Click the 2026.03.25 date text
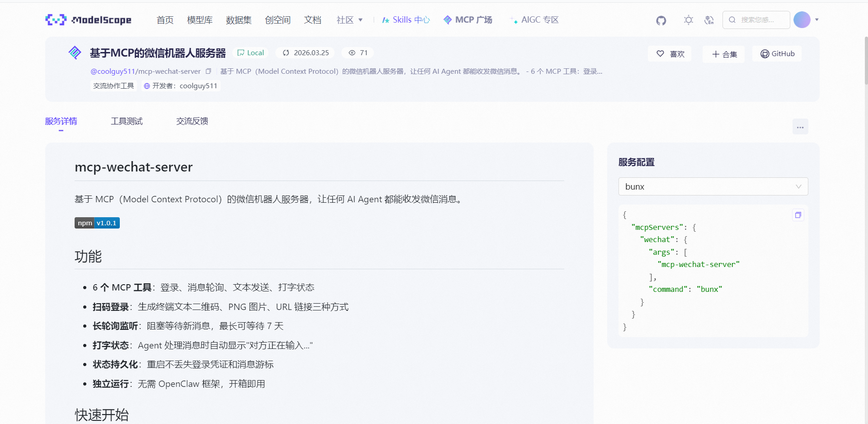868x424 pixels. coord(311,53)
